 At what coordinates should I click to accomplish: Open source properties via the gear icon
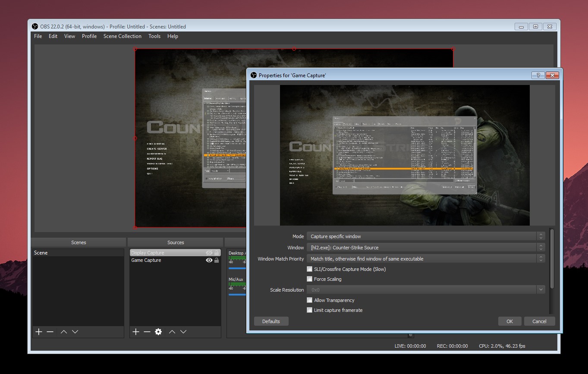(x=158, y=332)
